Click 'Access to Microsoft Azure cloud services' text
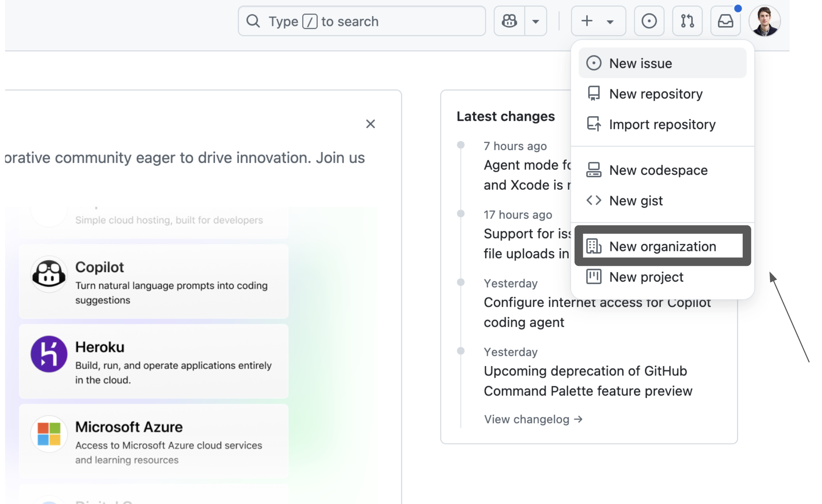Screen dimensions: 822x504 tap(169, 453)
